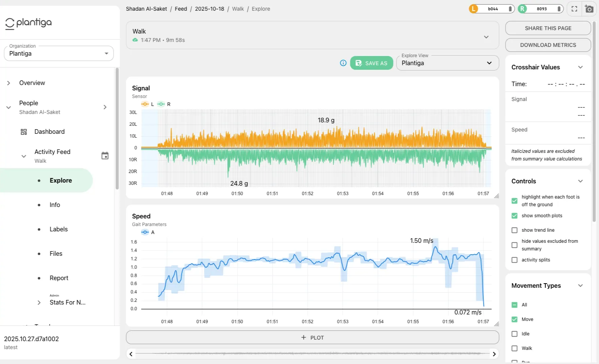Click the fullscreen icon in the top bar
The image size is (599, 364).
pyautogui.click(x=574, y=9)
